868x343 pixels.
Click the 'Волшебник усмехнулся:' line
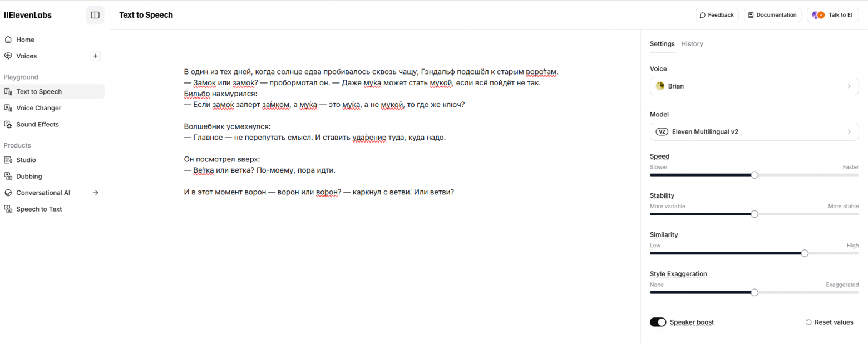(227, 126)
